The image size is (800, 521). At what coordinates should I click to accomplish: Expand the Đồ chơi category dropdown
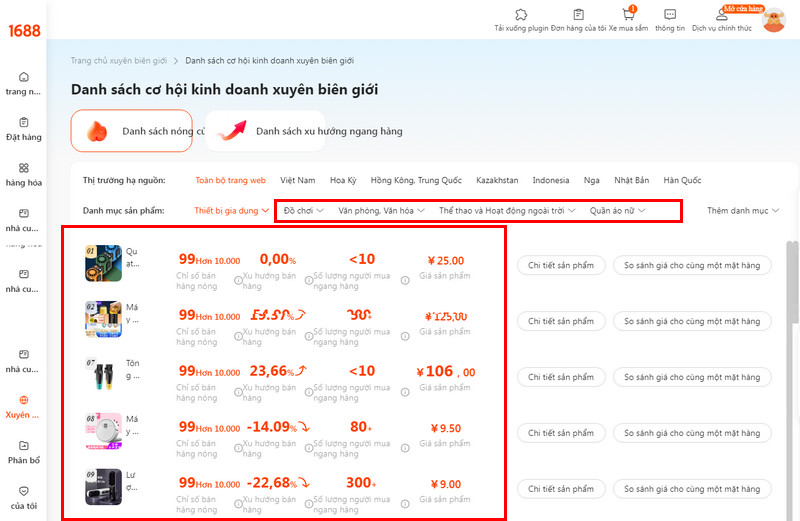pos(303,211)
